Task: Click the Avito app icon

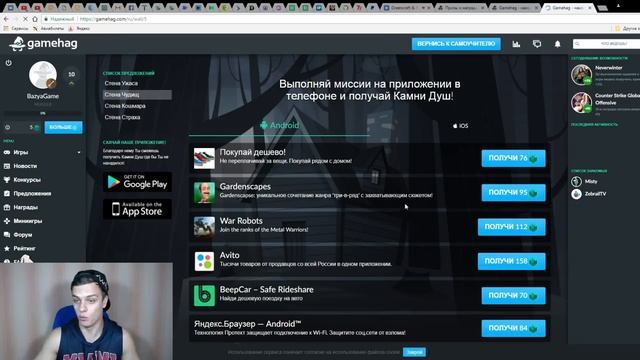Action: click(204, 261)
